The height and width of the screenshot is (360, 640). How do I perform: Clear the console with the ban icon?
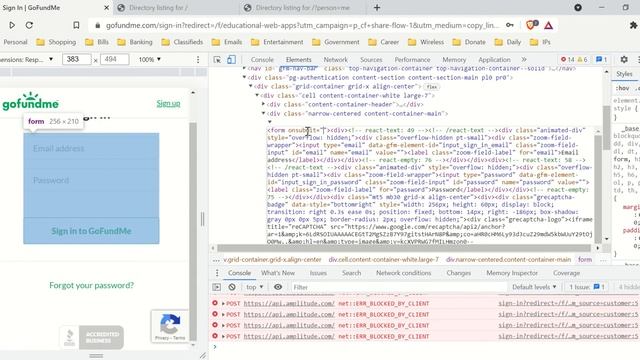(x=232, y=287)
